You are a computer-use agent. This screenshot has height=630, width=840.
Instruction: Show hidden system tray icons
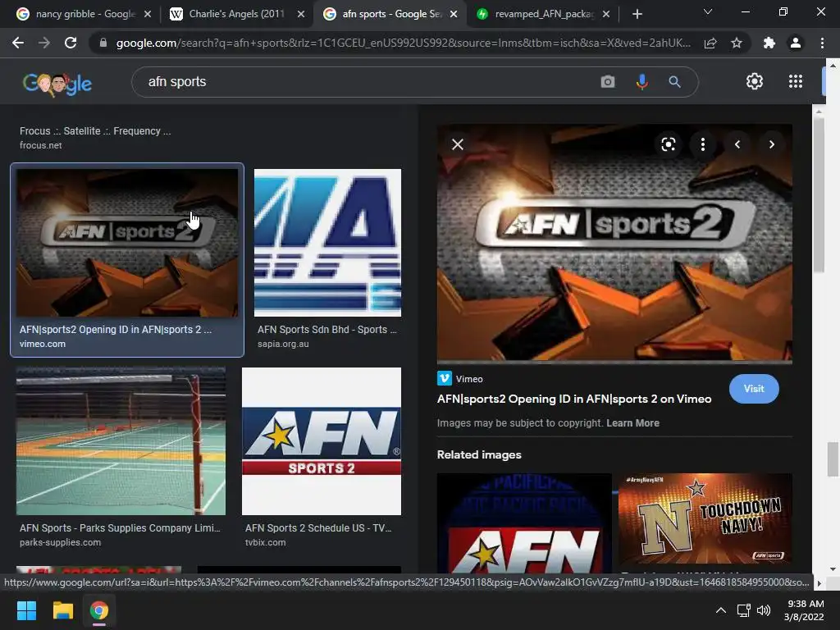pos(721,610)
